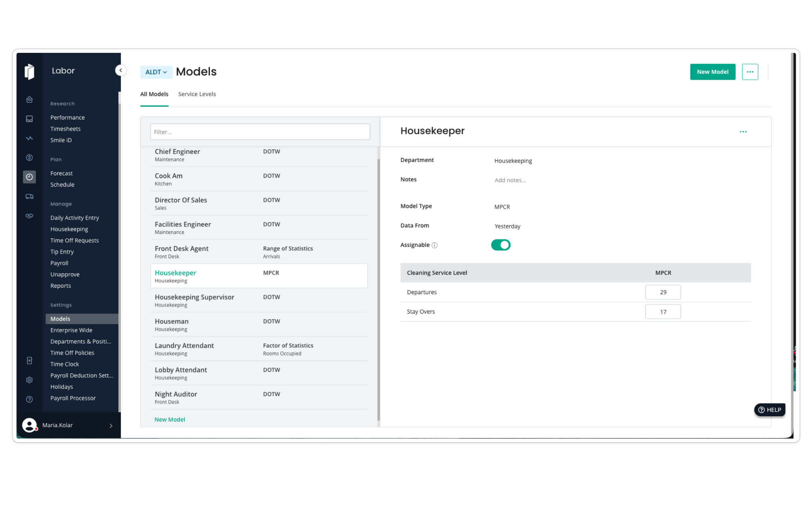Image resolution: width=812 pixels, height=508 pixels.
Task: Click the Departures MPCR value field
Action: (x=663, y=292)
